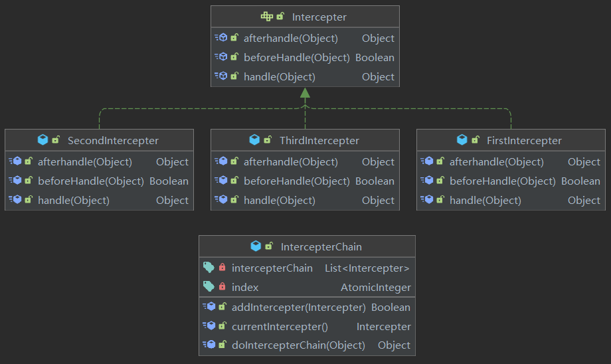
Task: Click the red private lock on intercepterChain field
Action: pyautogui.click(x=222, y=267)
